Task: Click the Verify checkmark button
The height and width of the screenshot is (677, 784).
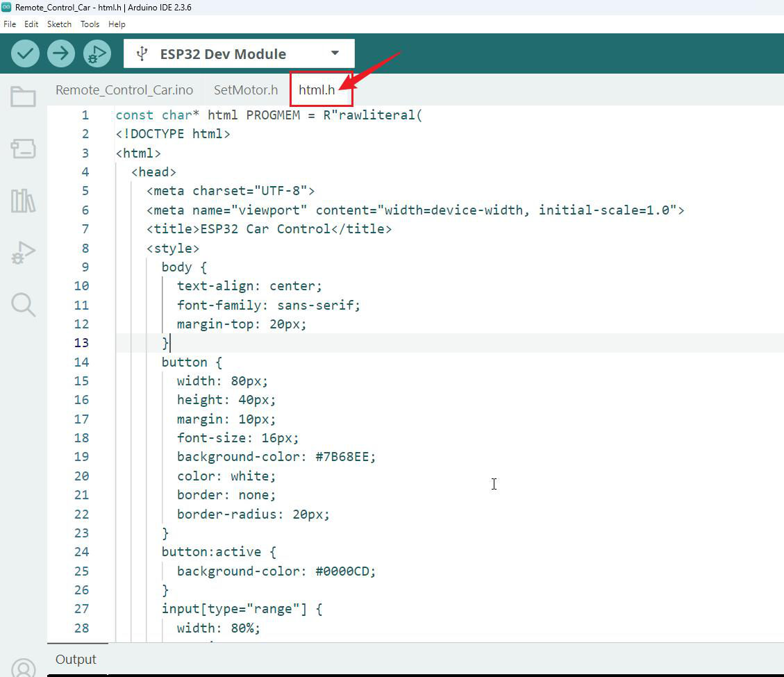Action: point(25,53)
